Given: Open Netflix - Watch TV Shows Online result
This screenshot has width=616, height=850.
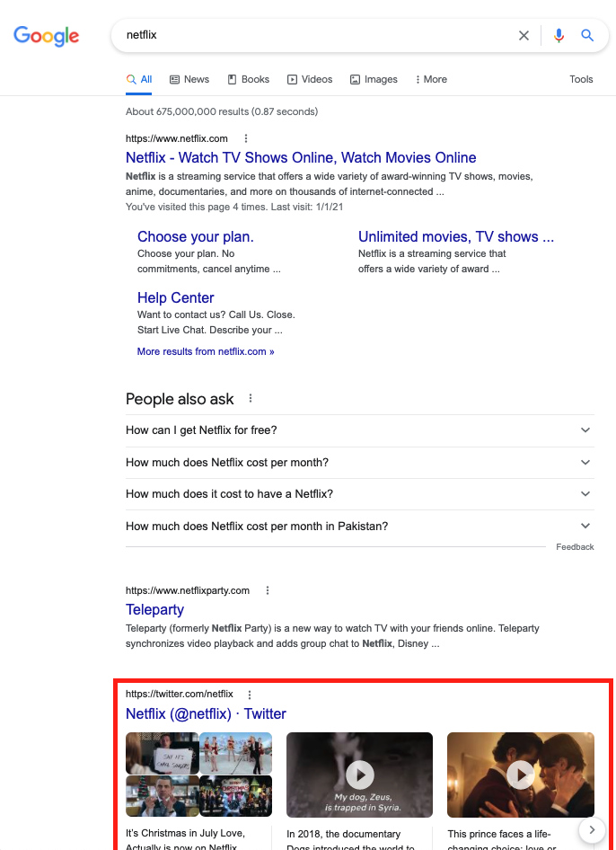Looking at the screenshot, I should click(301, 158).
